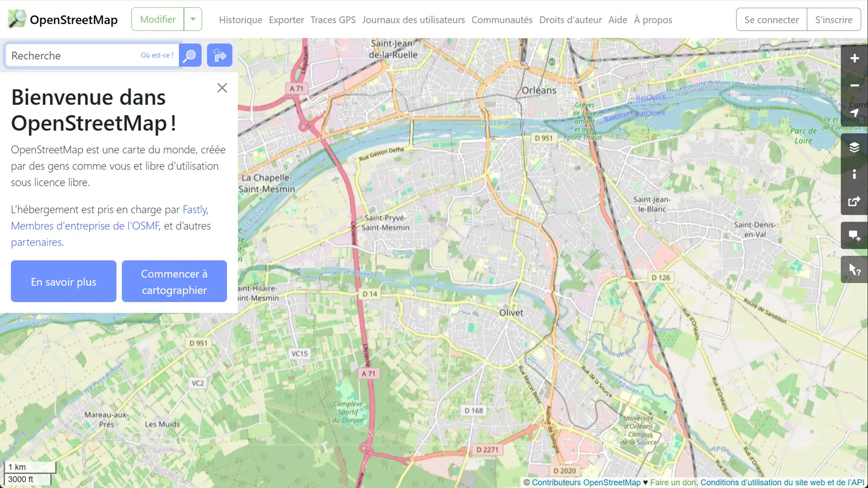The width and height of the screenshot is (868, 488).
Task: Open Droits d'auteur
Action: pyautogui.click(x=571, y=20)
